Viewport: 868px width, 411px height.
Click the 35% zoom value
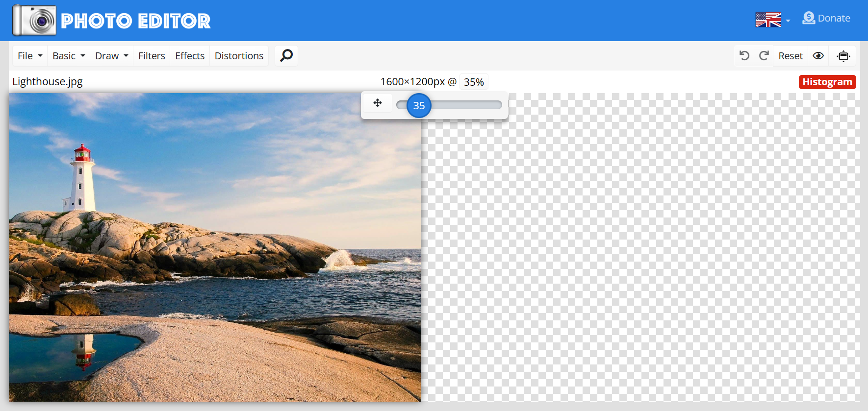point(474,82)
